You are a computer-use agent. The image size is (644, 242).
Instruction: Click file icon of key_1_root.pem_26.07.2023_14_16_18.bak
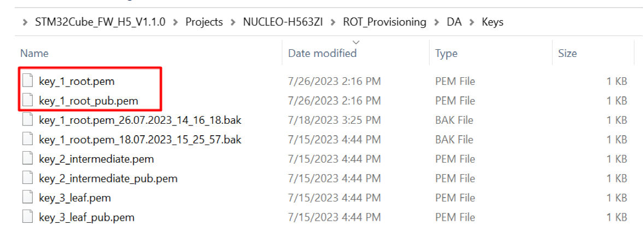27,120
